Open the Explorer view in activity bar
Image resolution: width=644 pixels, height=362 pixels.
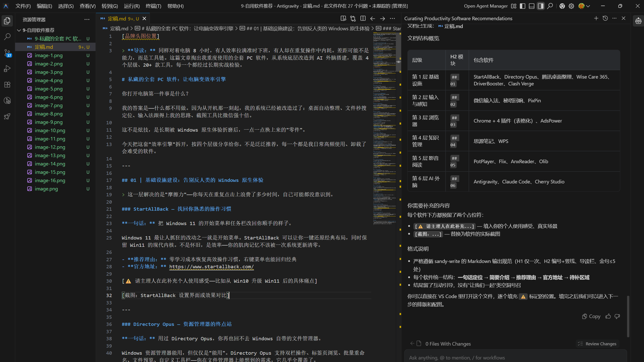7,21
